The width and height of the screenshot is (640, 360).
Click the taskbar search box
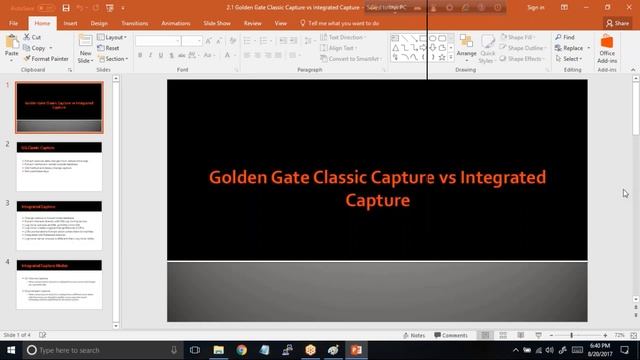click(103, 350)
